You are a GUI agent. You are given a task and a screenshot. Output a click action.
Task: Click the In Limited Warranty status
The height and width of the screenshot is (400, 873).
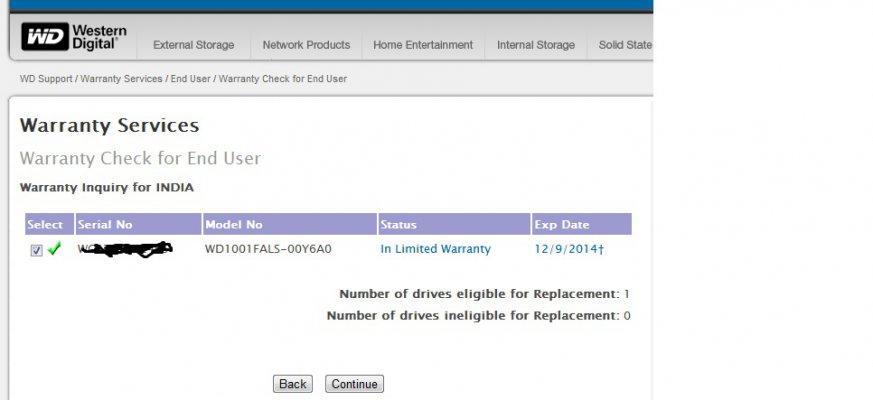pyautogui.click(x=435, y=249)
